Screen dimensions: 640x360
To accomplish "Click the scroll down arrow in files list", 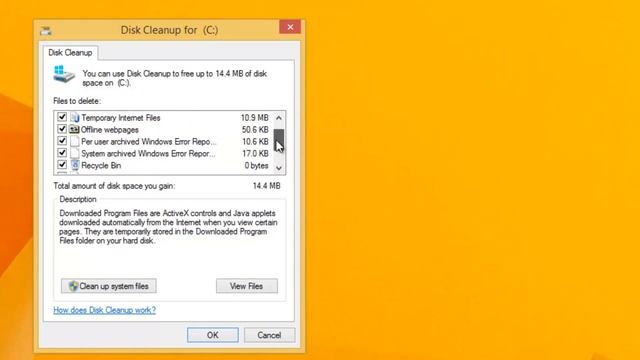I will pos(279,168).
